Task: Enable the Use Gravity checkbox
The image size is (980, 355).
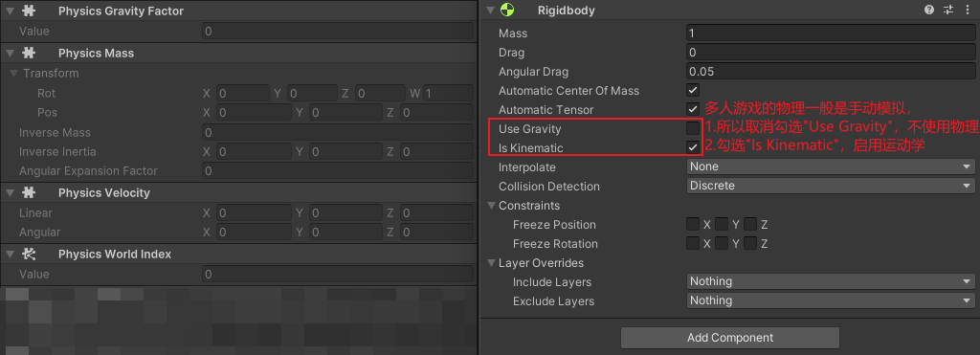Action: [x=693, y=129]
